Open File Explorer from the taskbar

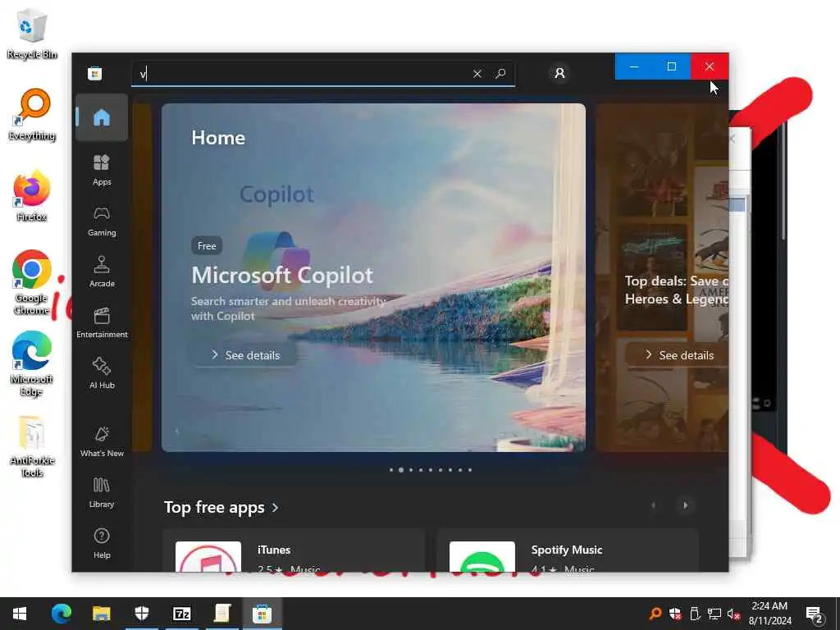pos(101,614)
